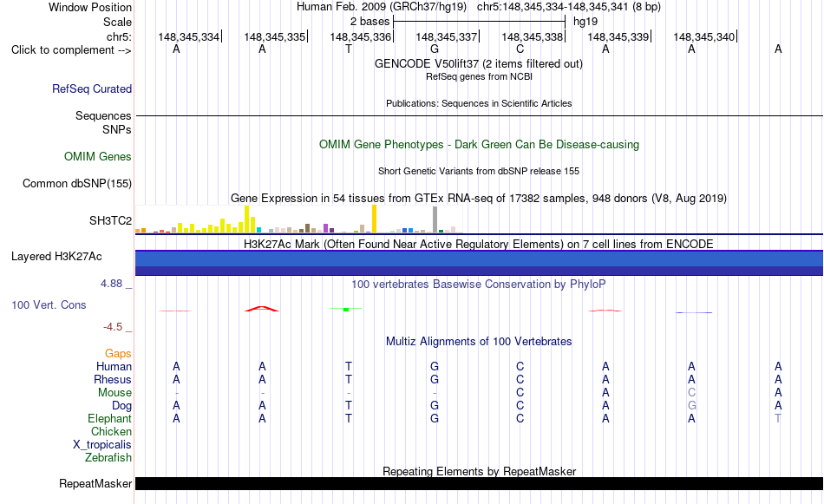This screenshot has width=824, height=504.
Task: Click the purple bar in the GTEx chart
Action: point(326,228)
